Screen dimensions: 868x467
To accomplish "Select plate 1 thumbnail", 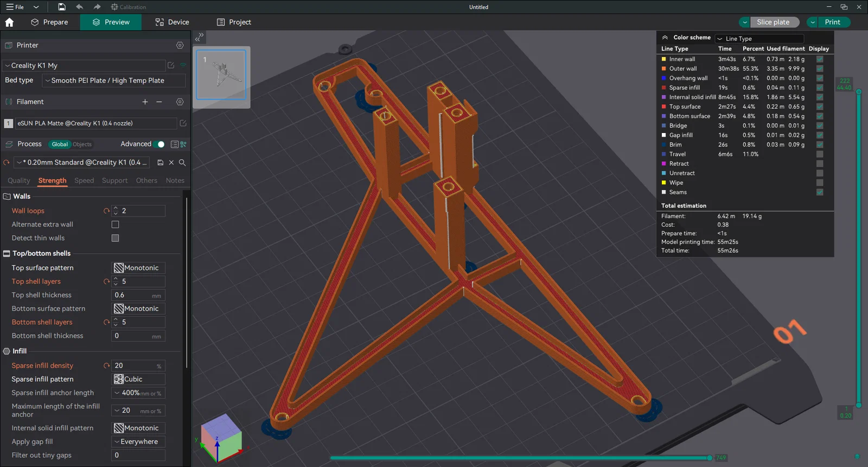I will tap(221, 75).
